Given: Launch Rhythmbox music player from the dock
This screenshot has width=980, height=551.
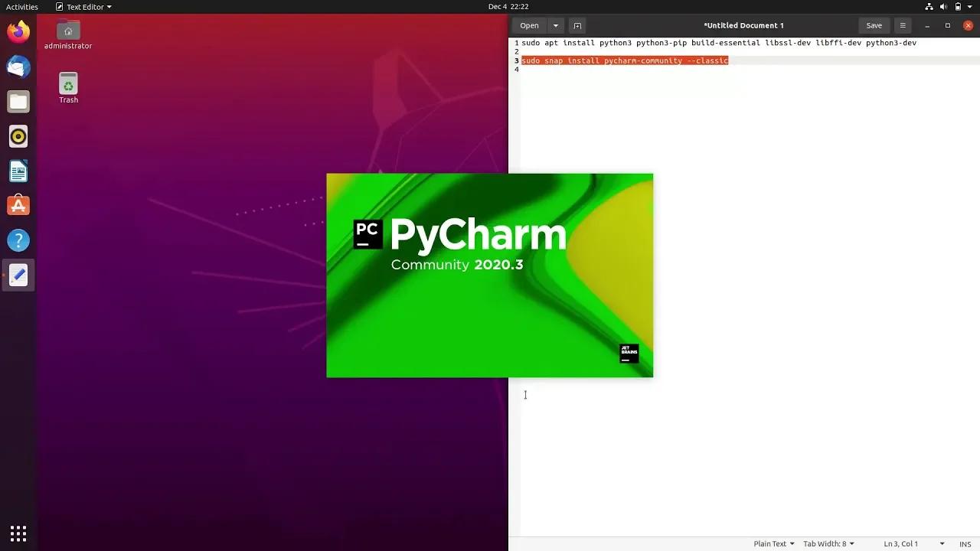Looking at the screenshot, I should (x=18, y=136).
